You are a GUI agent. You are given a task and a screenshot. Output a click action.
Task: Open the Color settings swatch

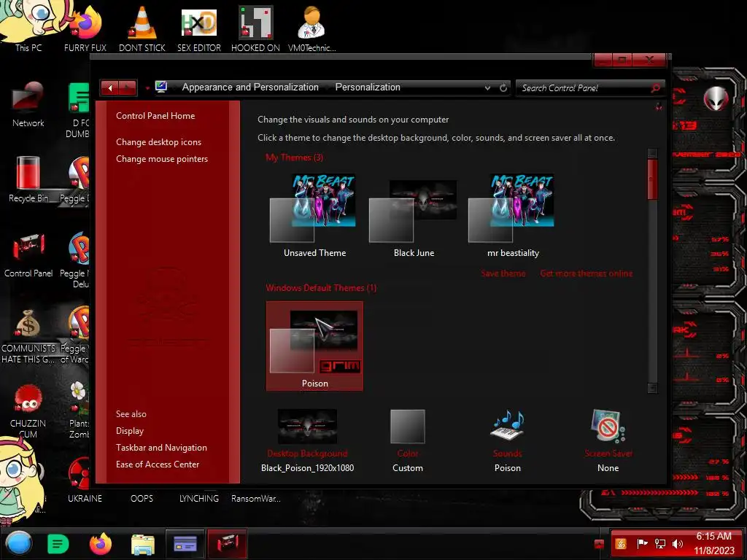[407, 440]
